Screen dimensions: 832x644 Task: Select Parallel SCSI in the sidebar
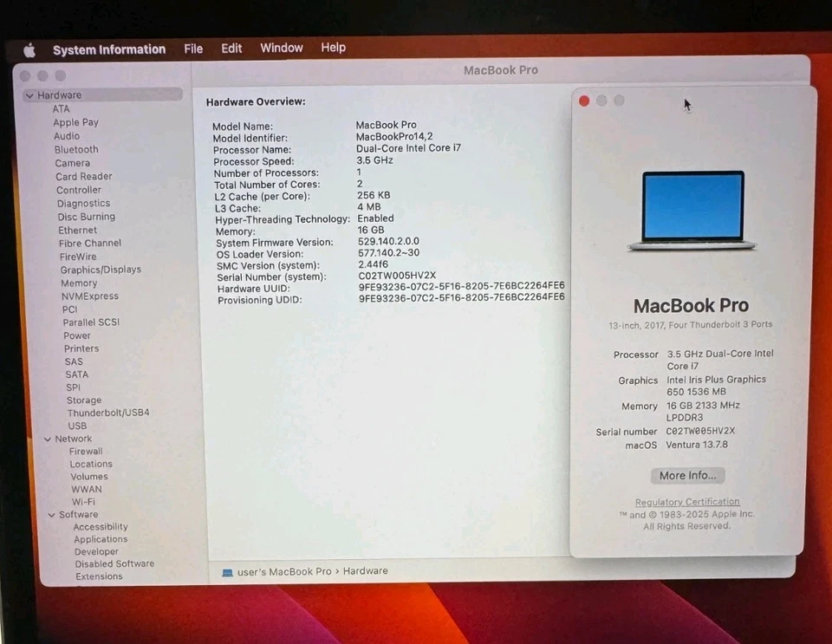91,322
